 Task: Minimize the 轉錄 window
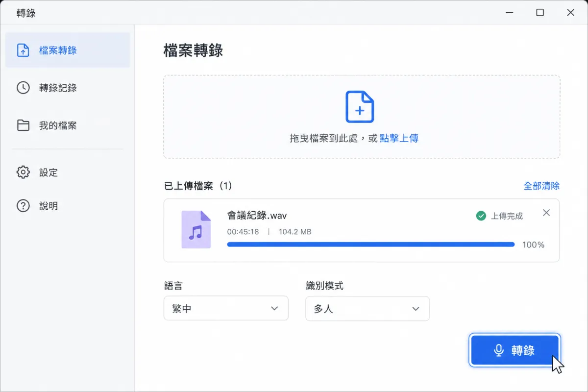tap(509, 13)
